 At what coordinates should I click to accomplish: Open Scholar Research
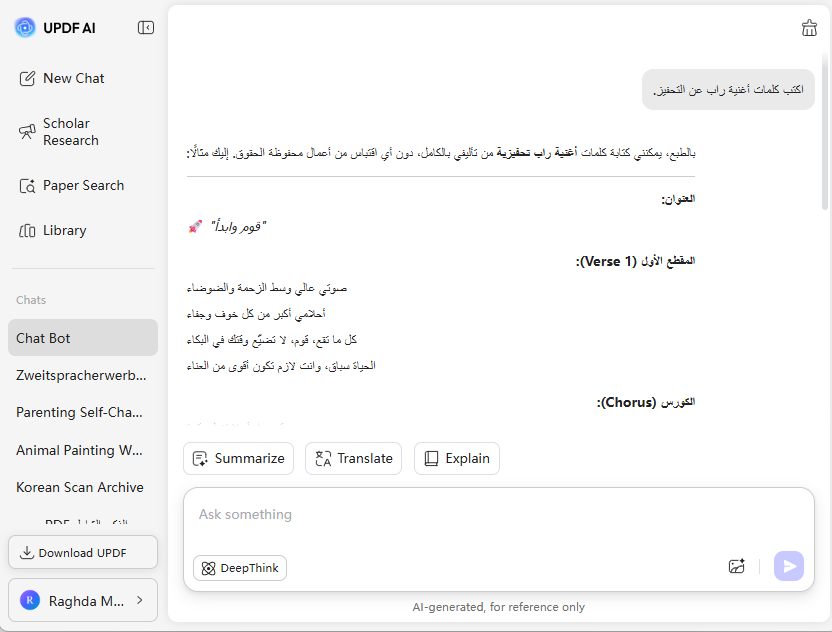[x=70, y=132]
